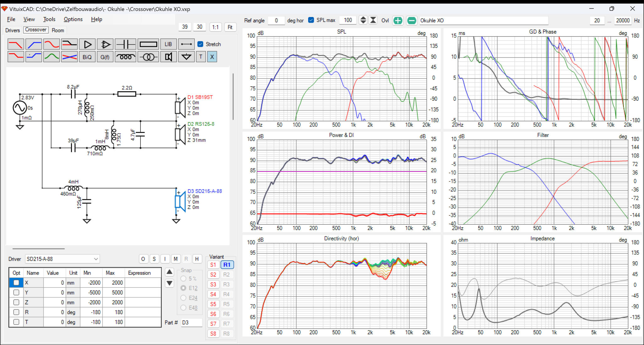This screenshot has width=644, height=345.
Task: Edit the Part # D3 field
Action: click(192, 322)
